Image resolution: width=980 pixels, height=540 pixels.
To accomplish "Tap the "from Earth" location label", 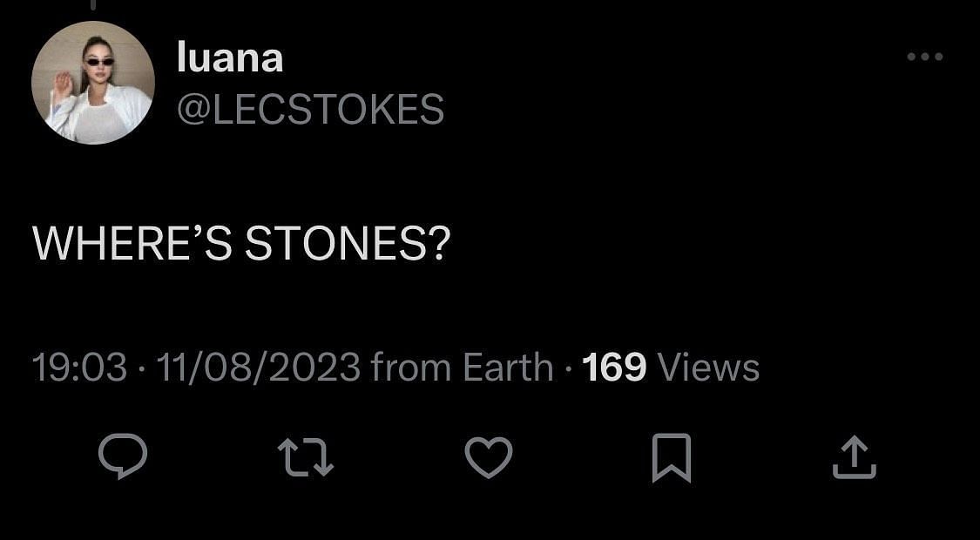I will pyautogui.click(x=462, y=368).
